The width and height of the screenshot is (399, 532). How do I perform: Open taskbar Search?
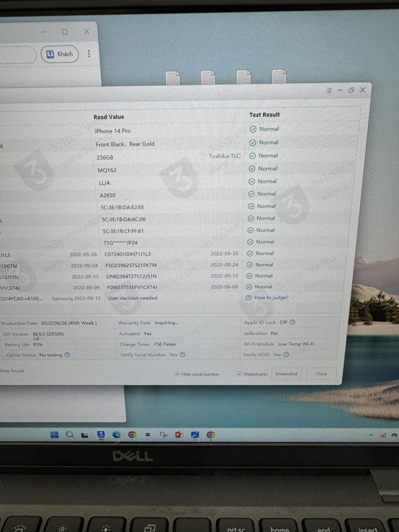[70, 435]
